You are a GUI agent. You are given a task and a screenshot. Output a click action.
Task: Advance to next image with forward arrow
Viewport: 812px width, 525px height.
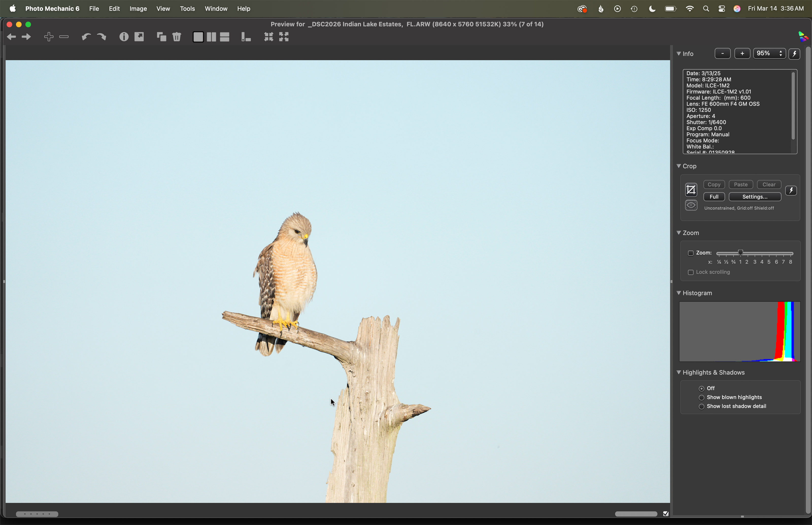(27, 37)
